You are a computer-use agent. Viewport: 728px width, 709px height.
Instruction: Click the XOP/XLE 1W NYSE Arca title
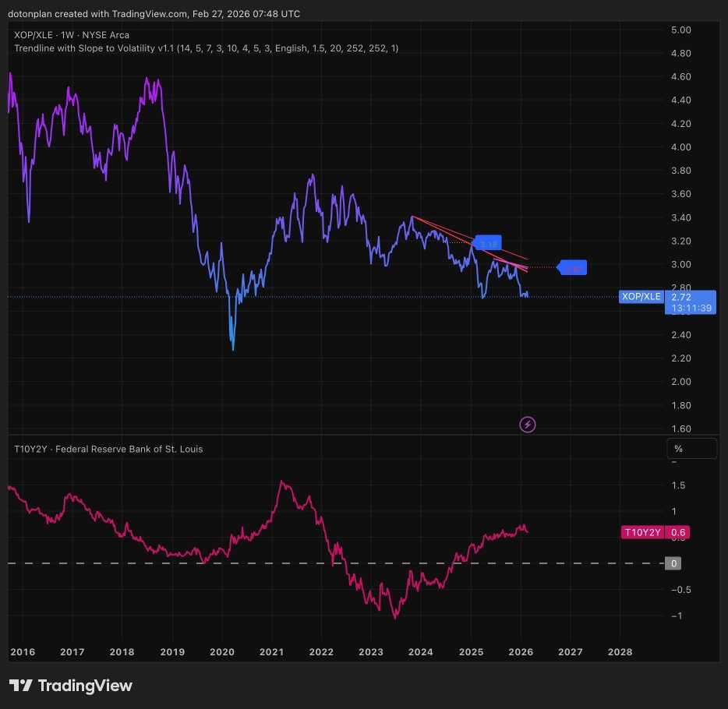click(72, 35)
